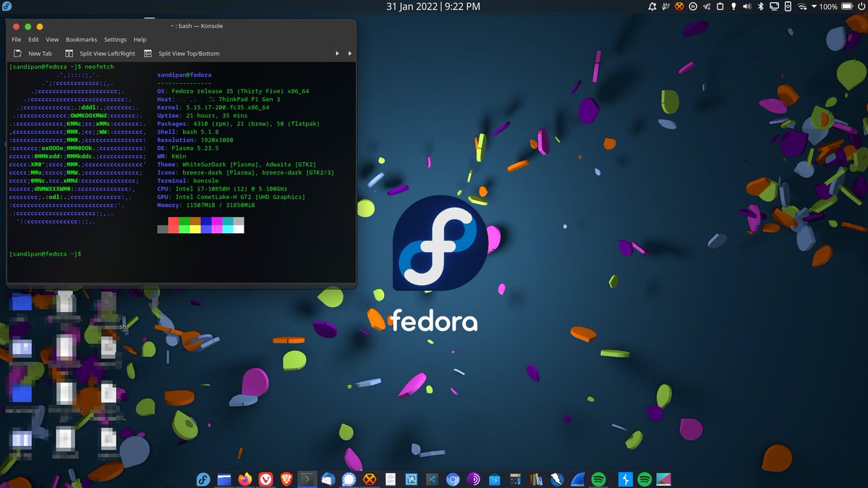The height and width of the screenshot is (488, 868).
Task: Open Konsole Help menu
Action: [x=140, y=40]
